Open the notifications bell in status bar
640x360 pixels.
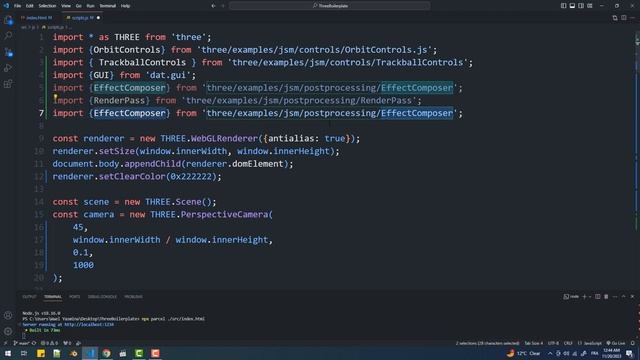click(633, 343)
